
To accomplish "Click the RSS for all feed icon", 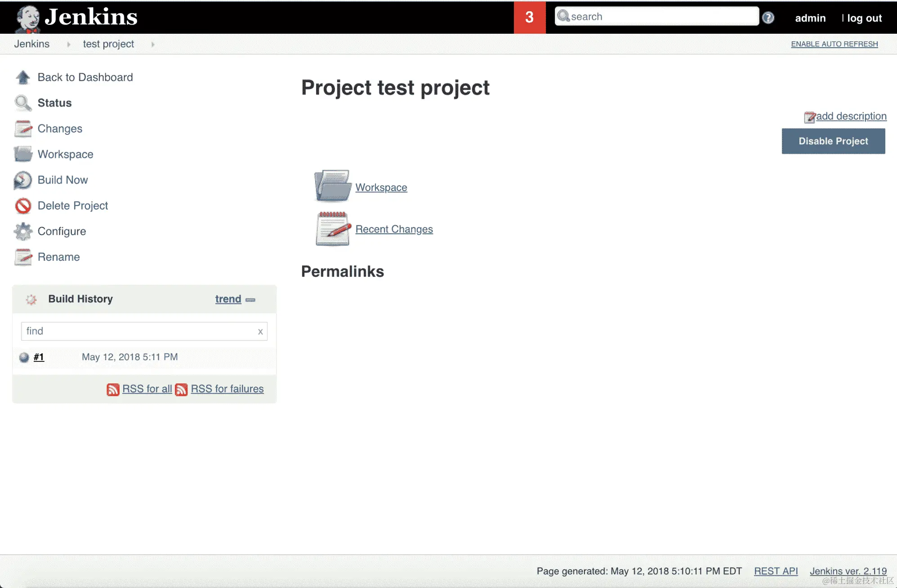I will coord(113,389).
